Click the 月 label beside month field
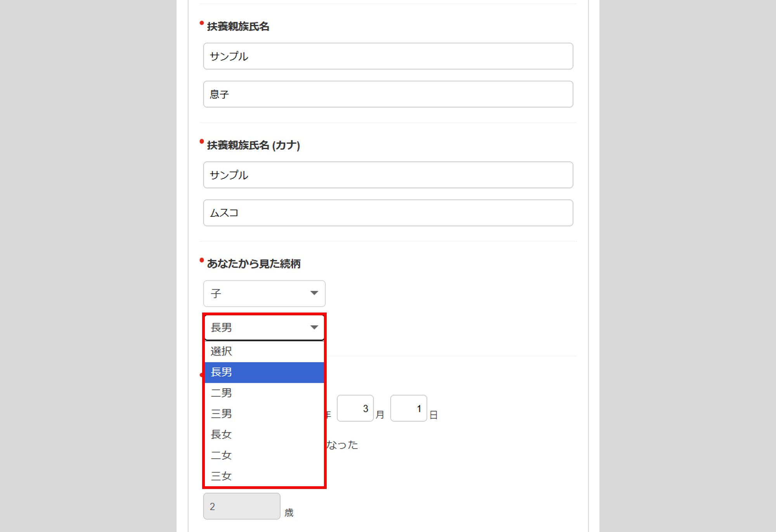Image resolution: width=776 pixels, height=532 pixels. pyautogui.click(x=380, y=415)
